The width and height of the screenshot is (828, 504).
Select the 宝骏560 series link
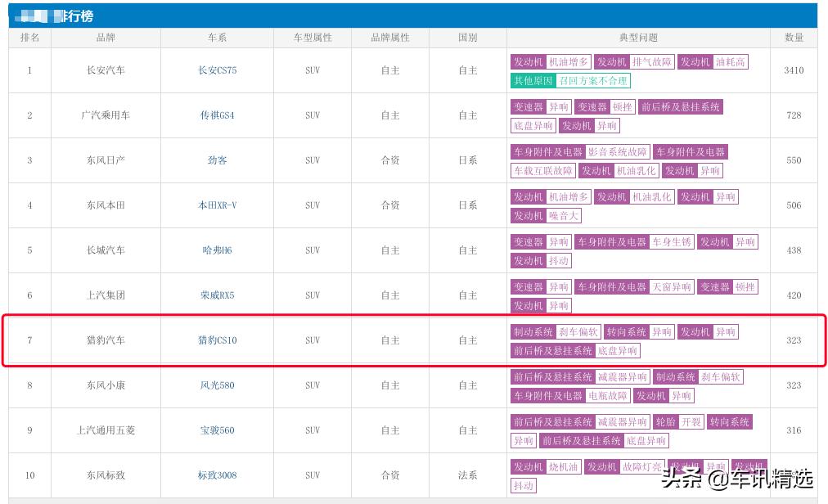pos(217,430)
